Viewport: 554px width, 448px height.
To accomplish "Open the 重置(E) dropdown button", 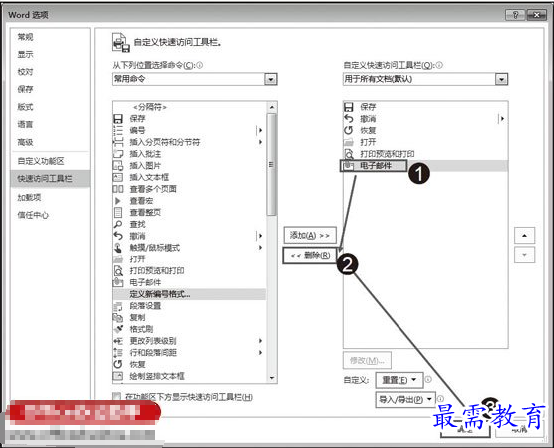I will 399,380.
